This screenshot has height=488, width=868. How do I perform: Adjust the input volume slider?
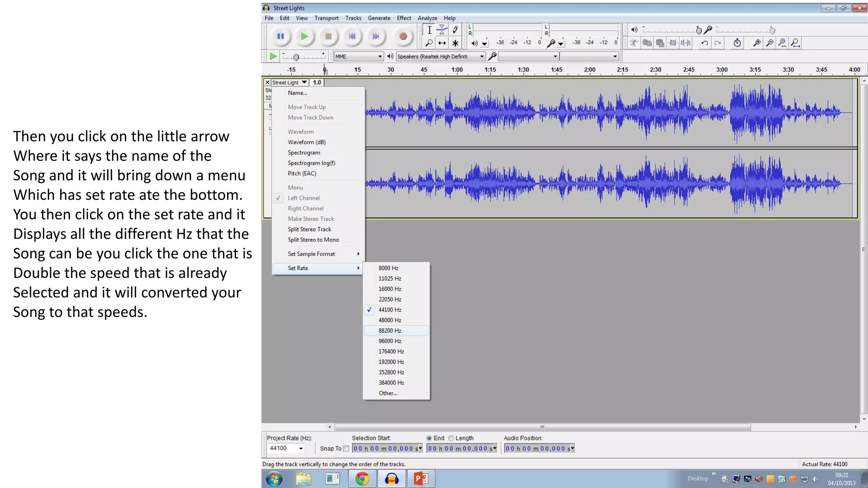pyautogui.click(x=772, y=30)
